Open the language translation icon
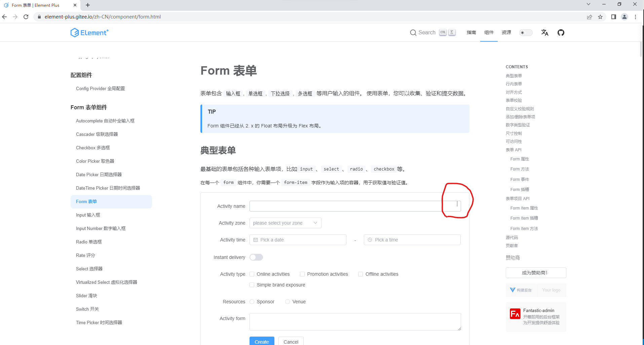 click(545, 33)
